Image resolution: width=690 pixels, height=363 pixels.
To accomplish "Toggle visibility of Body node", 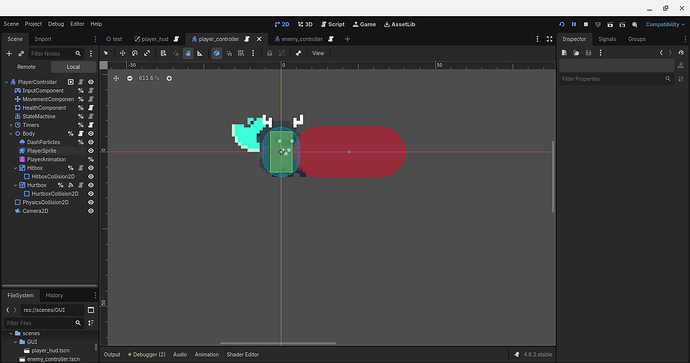I will point(91,133).
